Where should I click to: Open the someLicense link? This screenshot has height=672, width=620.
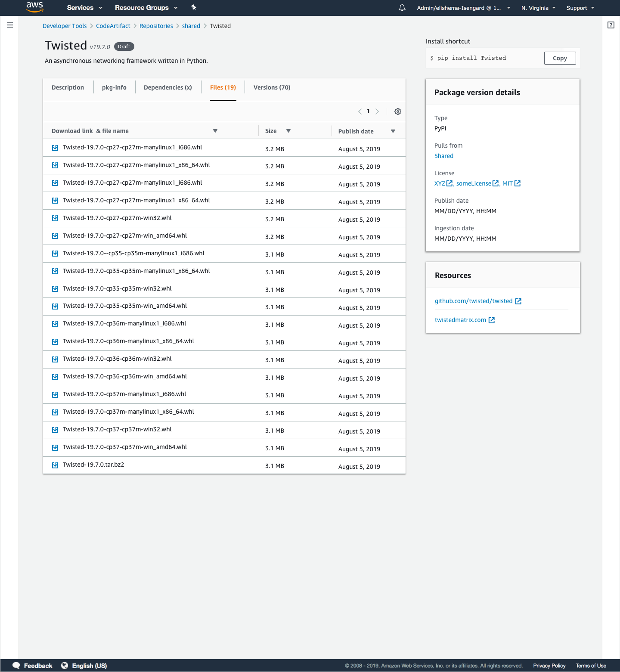pos(474,183)
